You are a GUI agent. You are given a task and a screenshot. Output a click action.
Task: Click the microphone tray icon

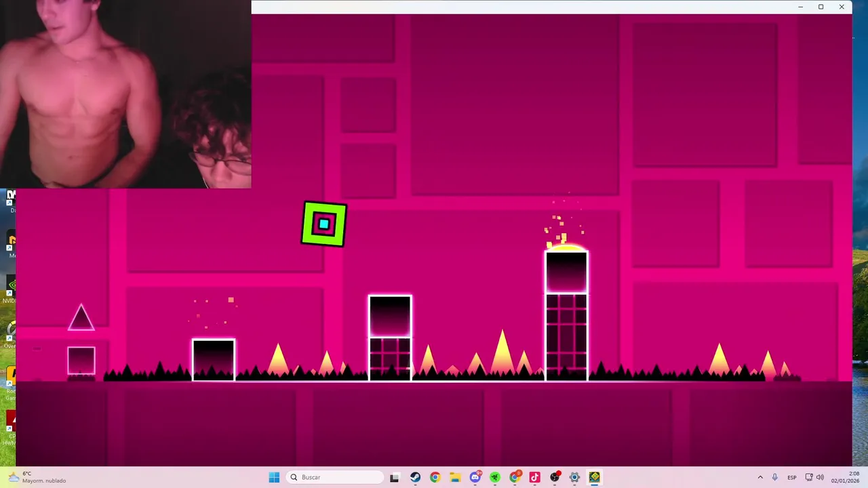pos(775,477)
